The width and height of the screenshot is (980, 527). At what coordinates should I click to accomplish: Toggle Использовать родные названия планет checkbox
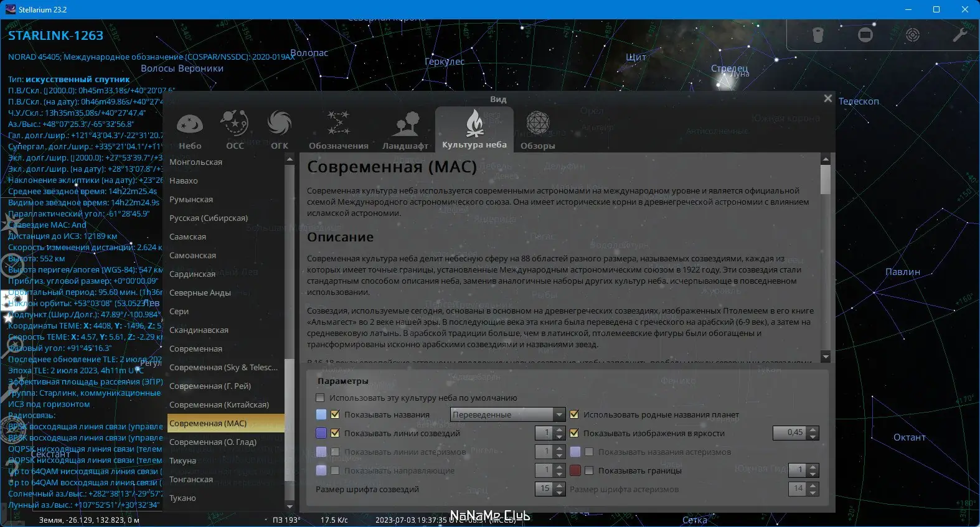[575, 414]
